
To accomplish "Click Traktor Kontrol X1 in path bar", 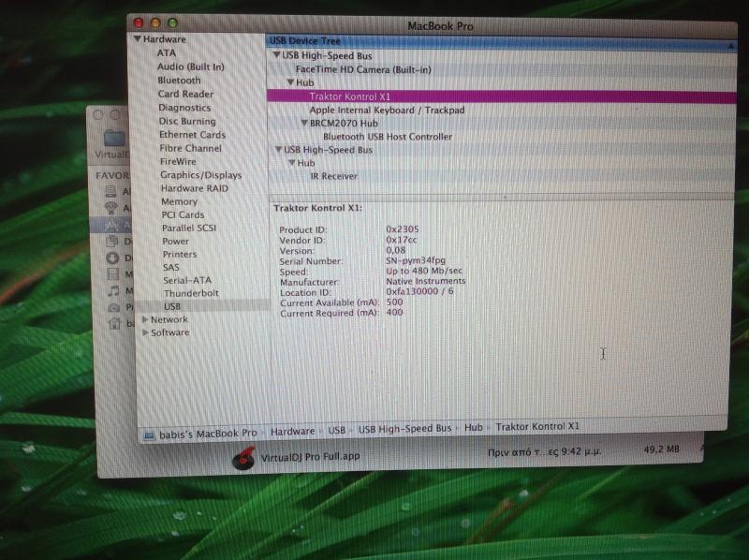I will point(536,426).
